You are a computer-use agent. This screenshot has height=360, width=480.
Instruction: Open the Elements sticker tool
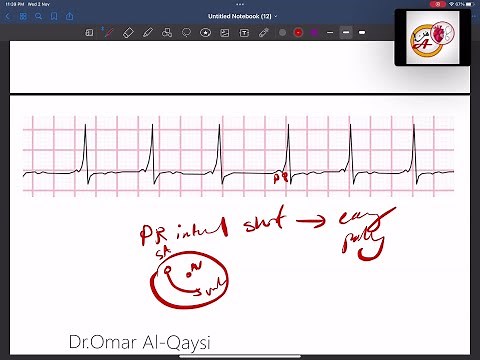(x=205, y=33)
